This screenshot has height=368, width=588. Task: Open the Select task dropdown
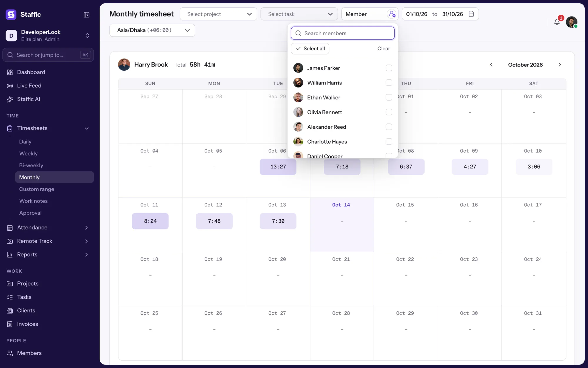(299, 14)
